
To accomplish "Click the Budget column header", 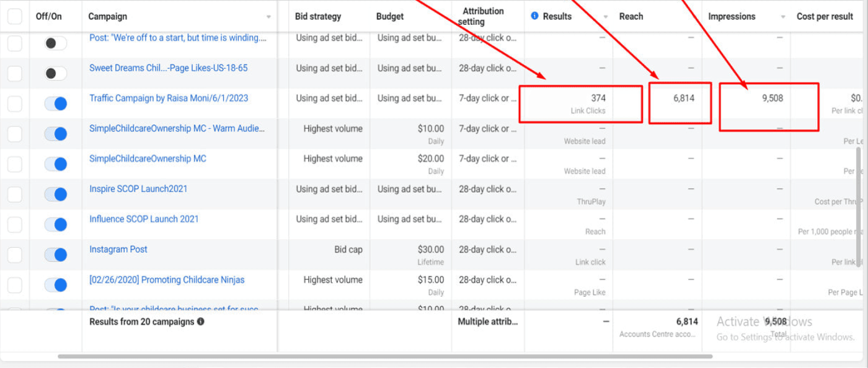I will (x=390, y=17).
